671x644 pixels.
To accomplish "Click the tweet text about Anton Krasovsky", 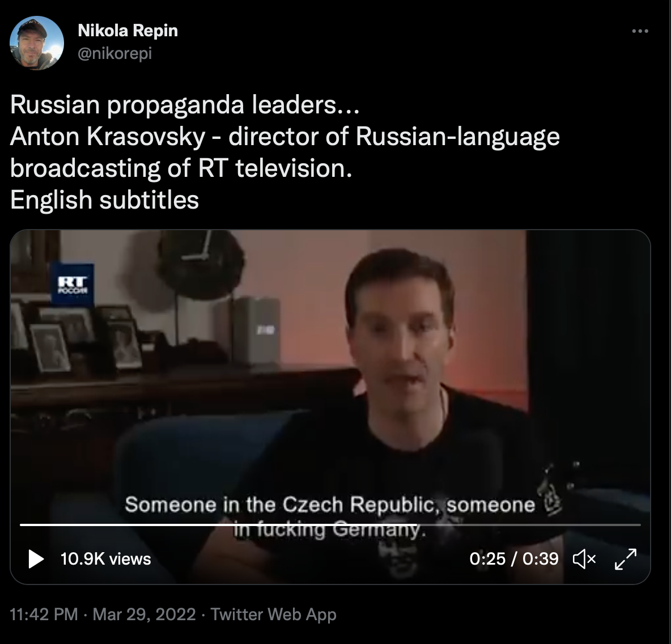I will tap(284, 152).
